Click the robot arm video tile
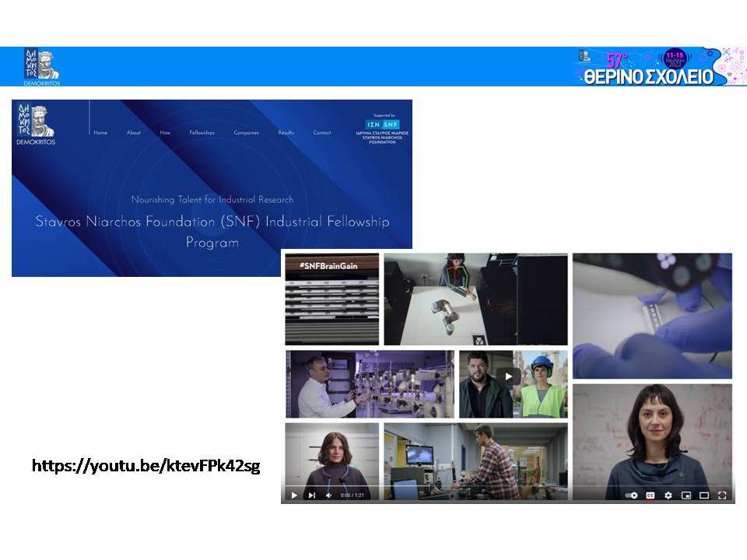This screenshot has height=560, width=747. 476,299
